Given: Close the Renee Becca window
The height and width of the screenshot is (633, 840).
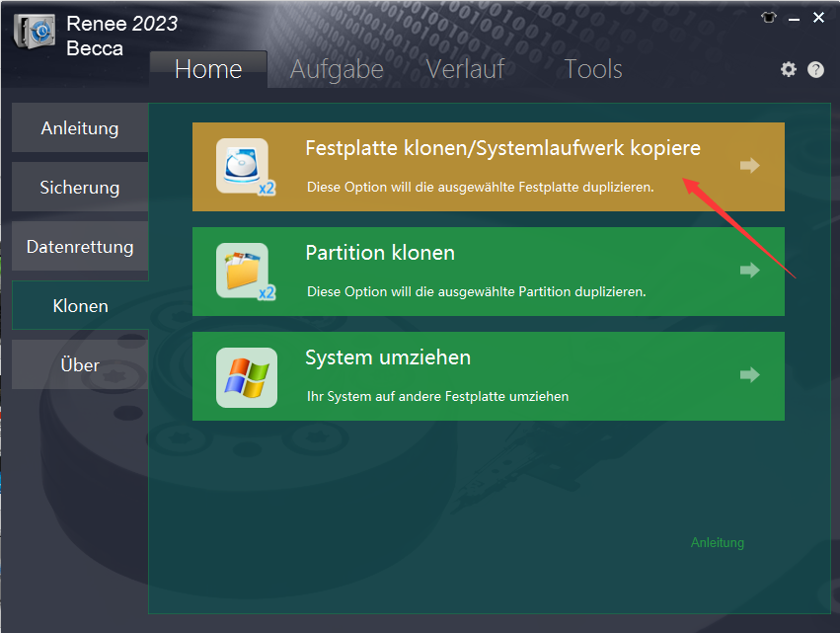Looking at the screenshot, I should point(818,18).
